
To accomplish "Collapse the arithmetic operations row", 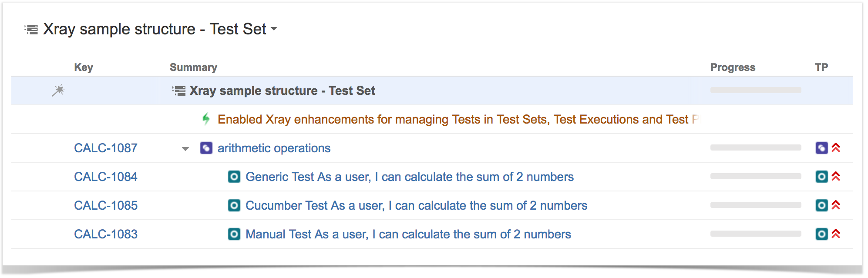I will [x=185, y=149].
